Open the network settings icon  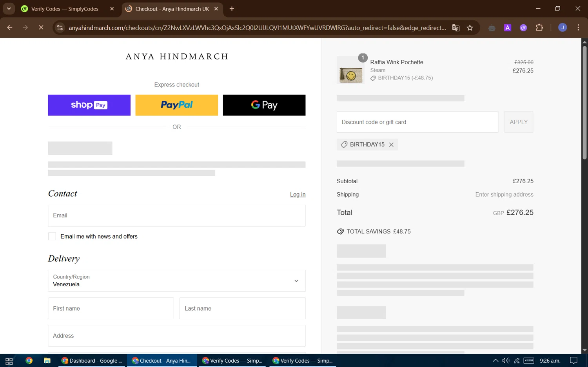click(517, 361)
